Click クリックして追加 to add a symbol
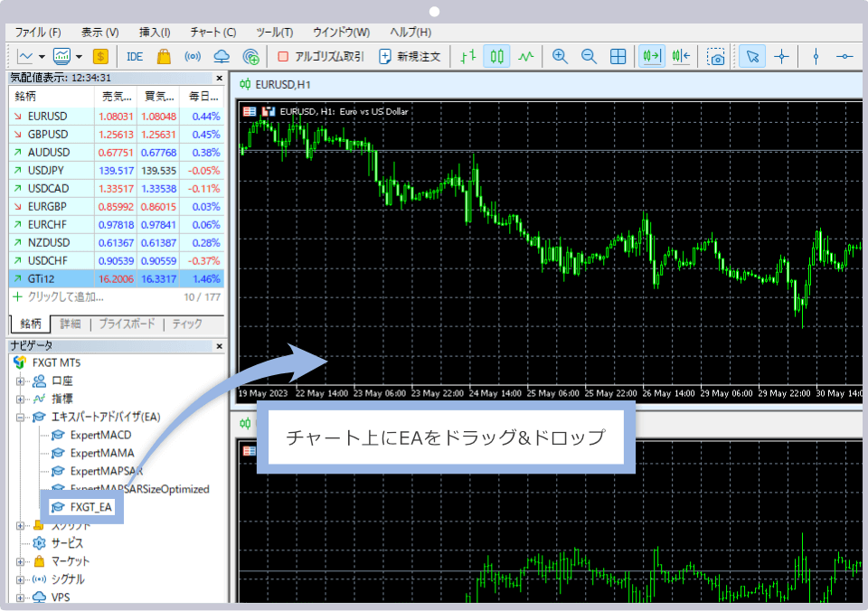Screen dimensions: 868x611 click(65, 297)
